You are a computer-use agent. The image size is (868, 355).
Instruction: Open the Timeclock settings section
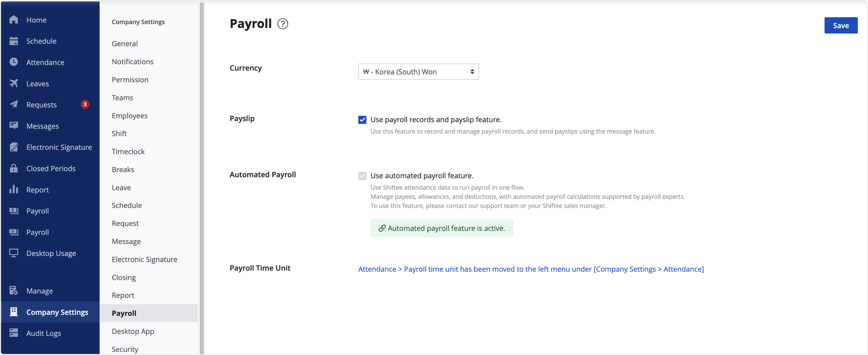point(128,152)
